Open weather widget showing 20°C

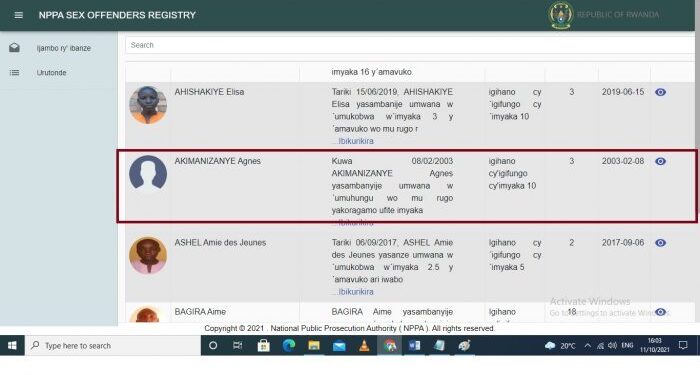560,346
